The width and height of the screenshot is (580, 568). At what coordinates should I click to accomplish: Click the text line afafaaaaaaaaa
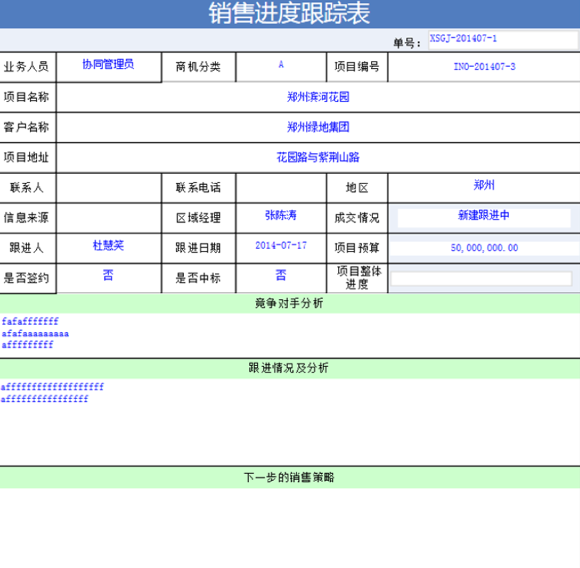pos(35,334)
